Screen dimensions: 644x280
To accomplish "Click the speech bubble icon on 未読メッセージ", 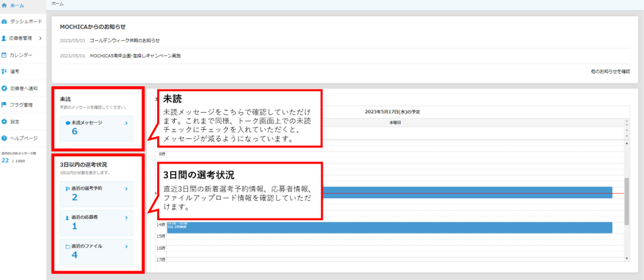I will coord(68,123).
